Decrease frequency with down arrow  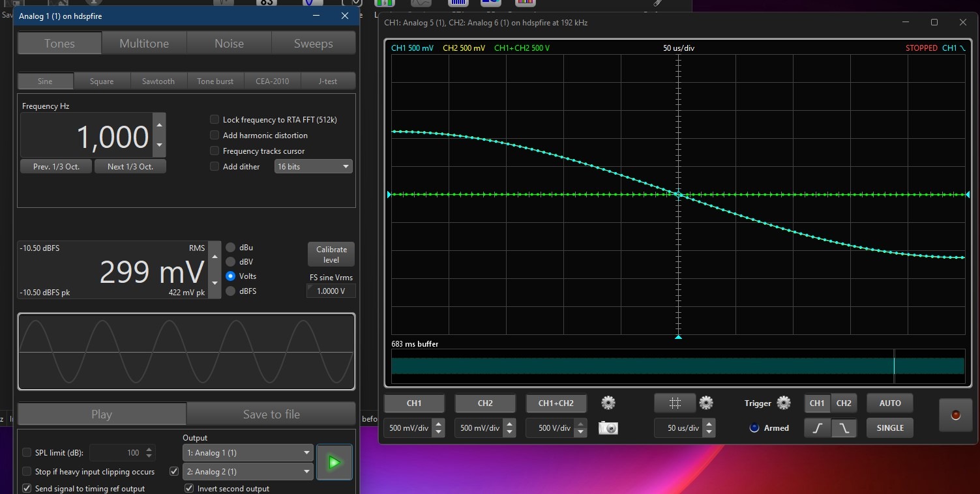tap(159, 146)
